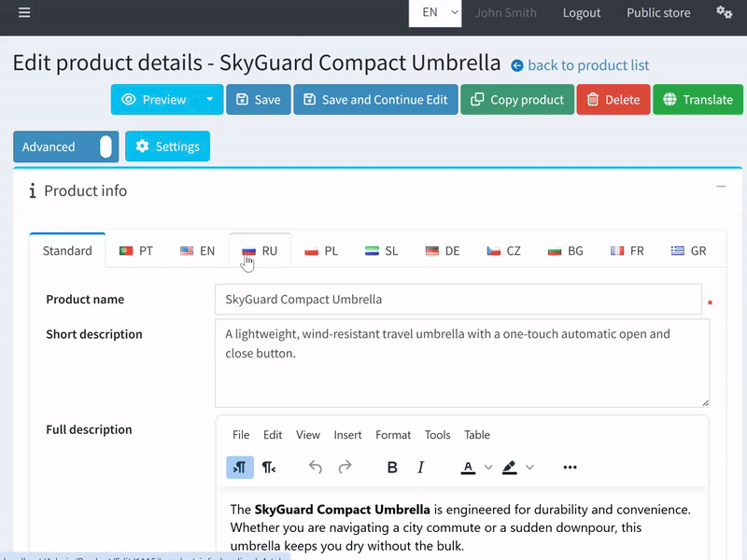Click into the Product name field

458,300
